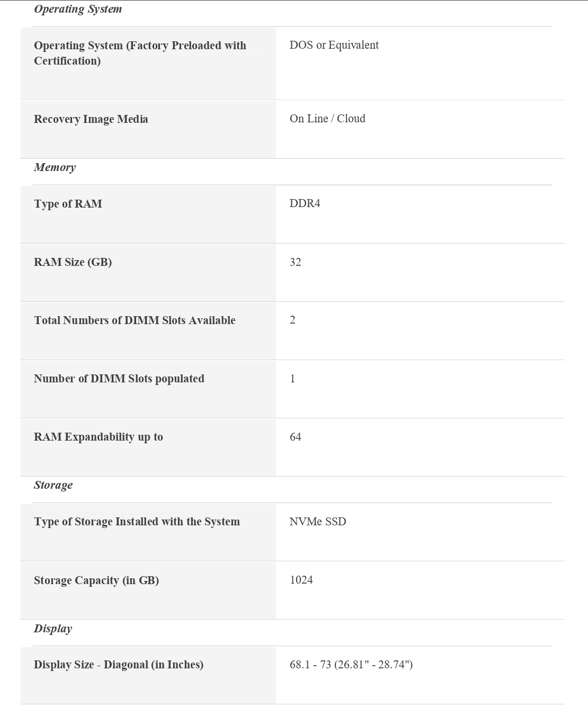This screenshot has height=707, width=588.
Task: Click the Operating System section heading
Action: click(x=78, y=9)
